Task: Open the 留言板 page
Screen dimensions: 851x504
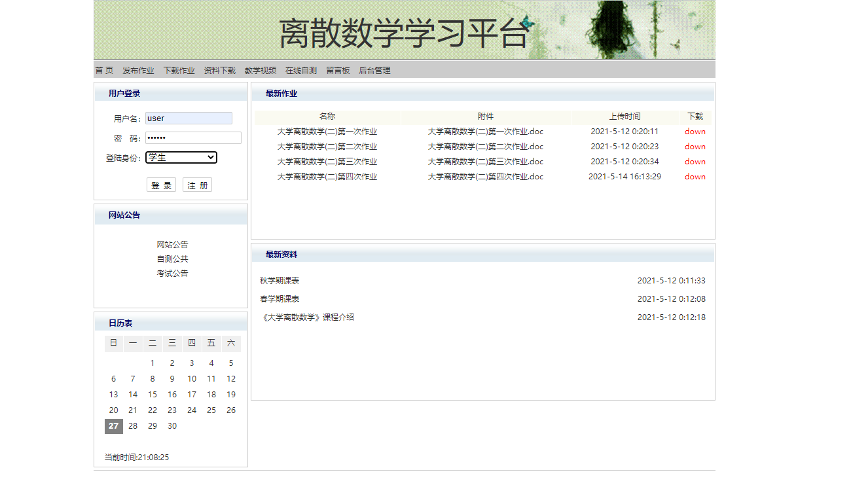Action: (338, 70)
